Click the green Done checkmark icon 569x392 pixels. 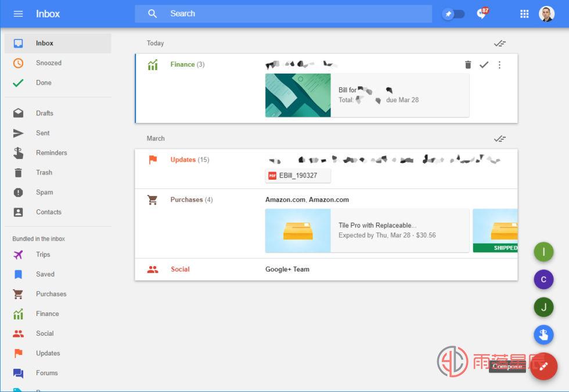pos(18,83)
